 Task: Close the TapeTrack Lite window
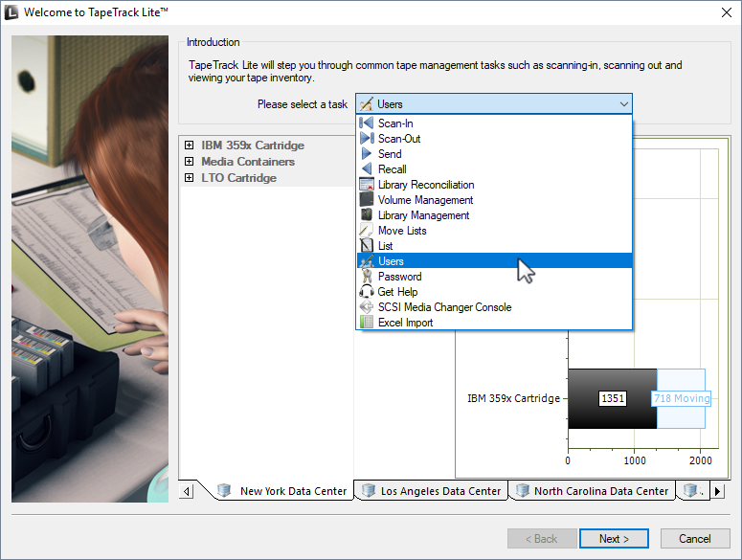(727, 12)
